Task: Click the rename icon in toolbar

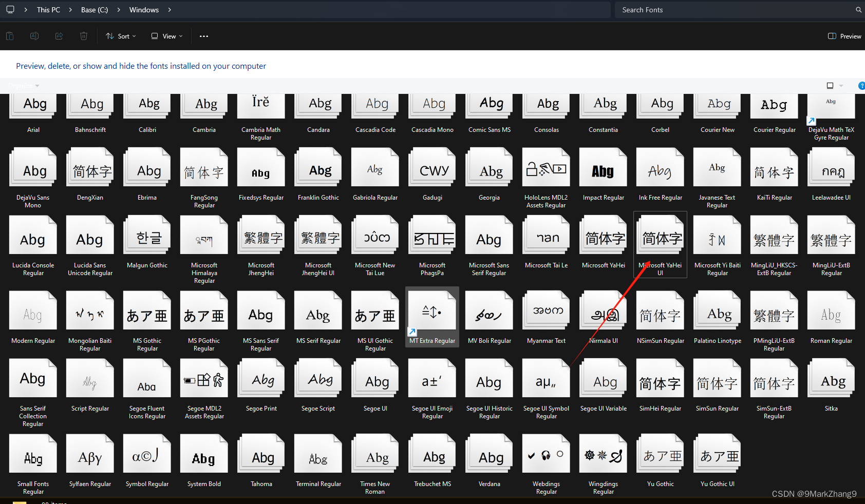Action: (34, 36)
